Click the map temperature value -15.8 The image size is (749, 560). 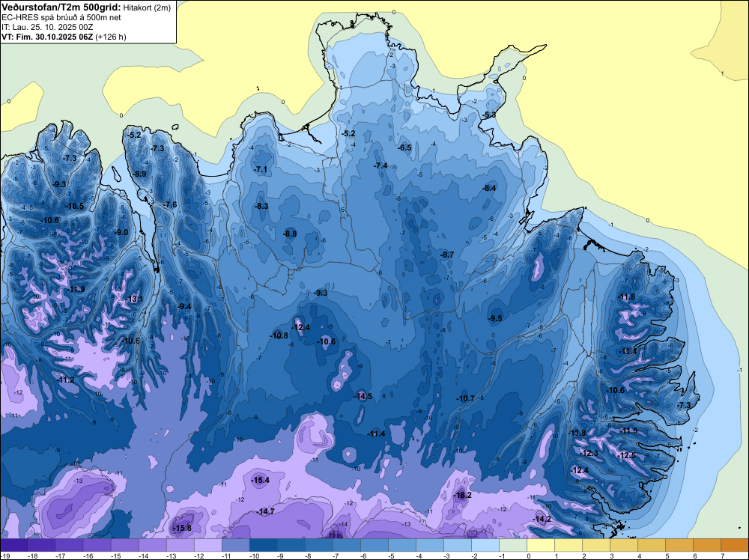coord(182,528)
